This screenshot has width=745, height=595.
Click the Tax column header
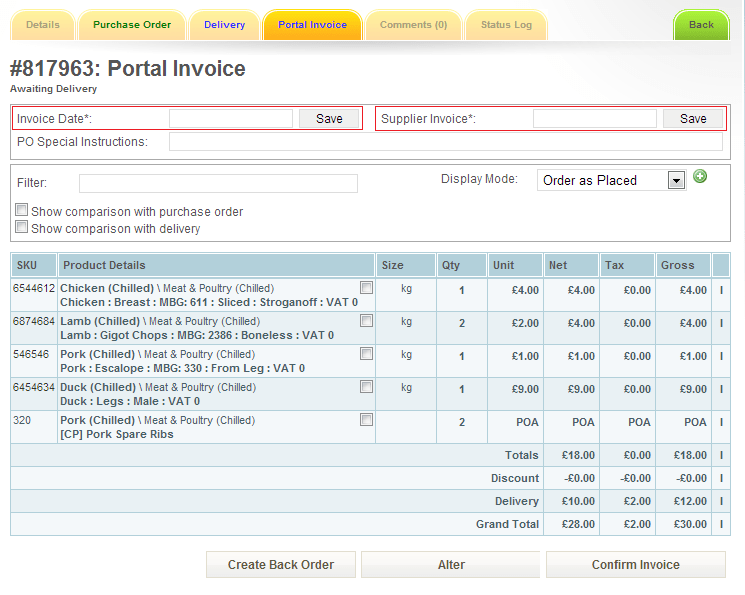coord(627,265)
